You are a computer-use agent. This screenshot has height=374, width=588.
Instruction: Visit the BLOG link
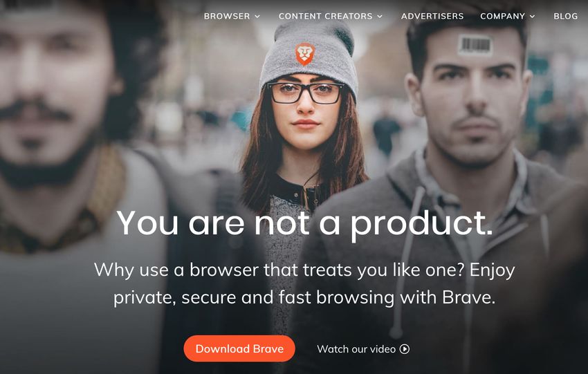565,16
